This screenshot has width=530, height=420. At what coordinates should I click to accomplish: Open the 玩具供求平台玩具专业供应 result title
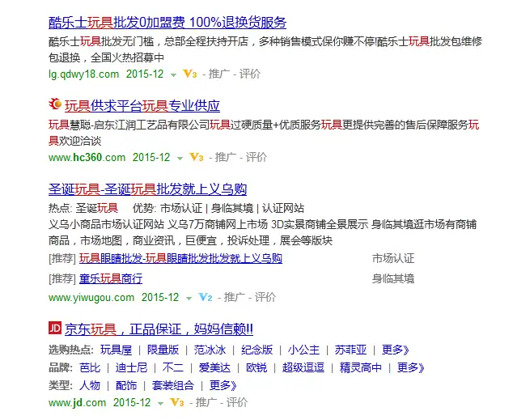tap(142, 106)
